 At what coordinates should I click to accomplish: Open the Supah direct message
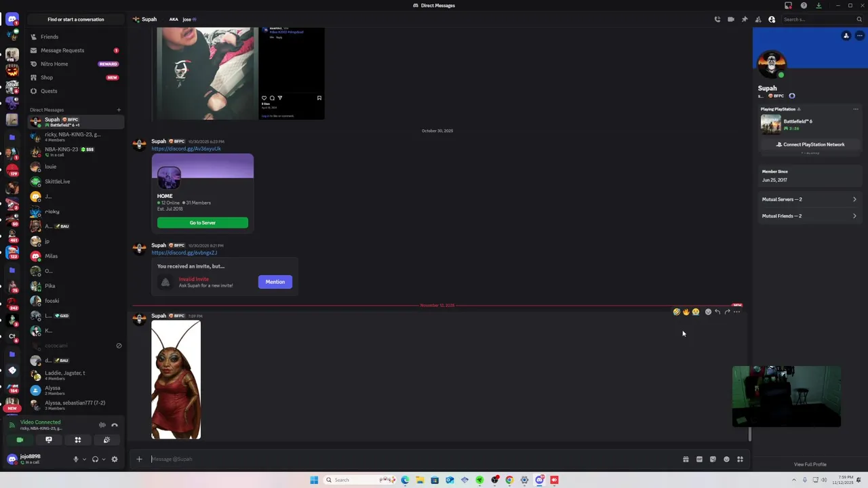click(76, 122)
